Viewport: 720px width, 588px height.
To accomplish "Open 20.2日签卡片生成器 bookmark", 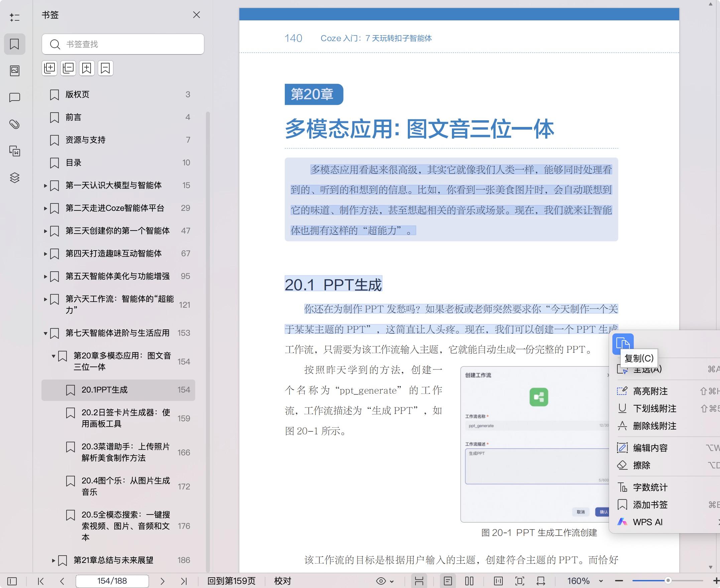I will point(118,418).
